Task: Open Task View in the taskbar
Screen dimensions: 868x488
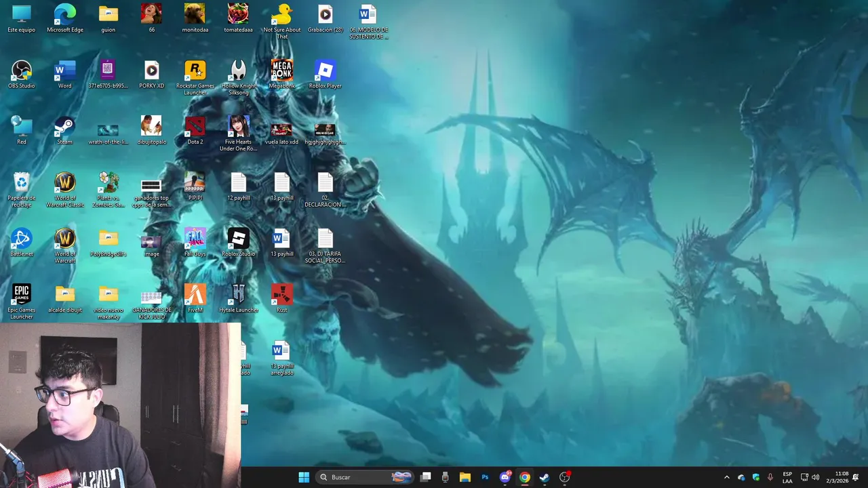Action: (425, 477)
